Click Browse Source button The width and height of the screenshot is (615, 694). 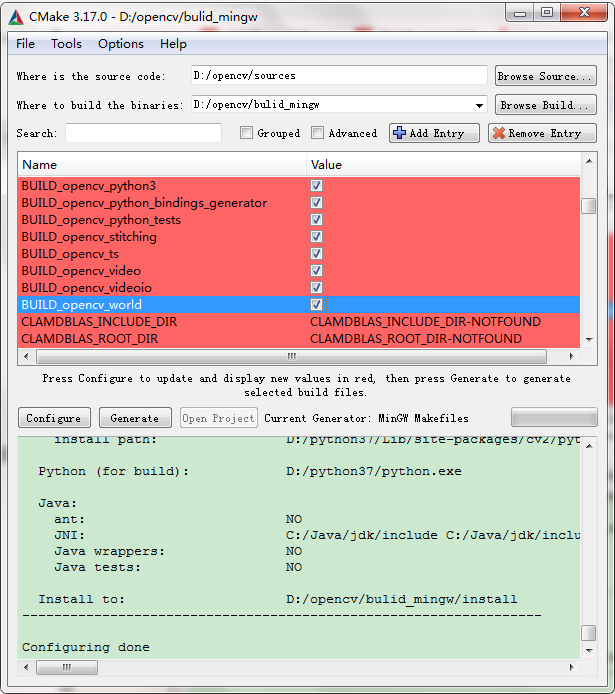coord(546,76)
